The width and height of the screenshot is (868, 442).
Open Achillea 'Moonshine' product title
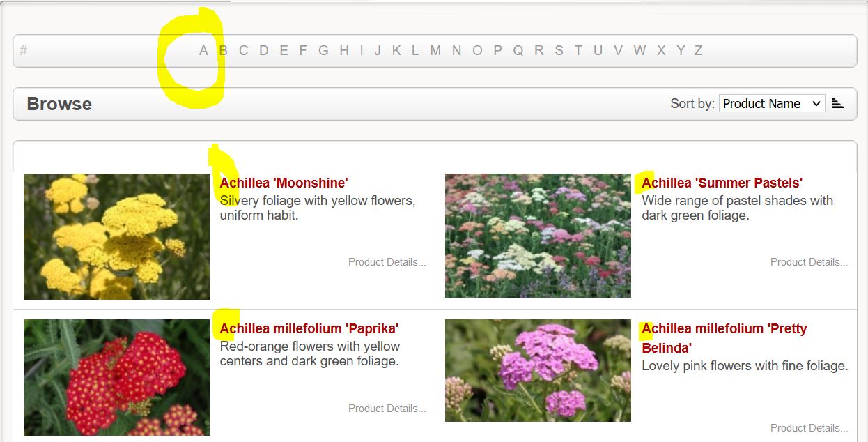coord(284,183)
